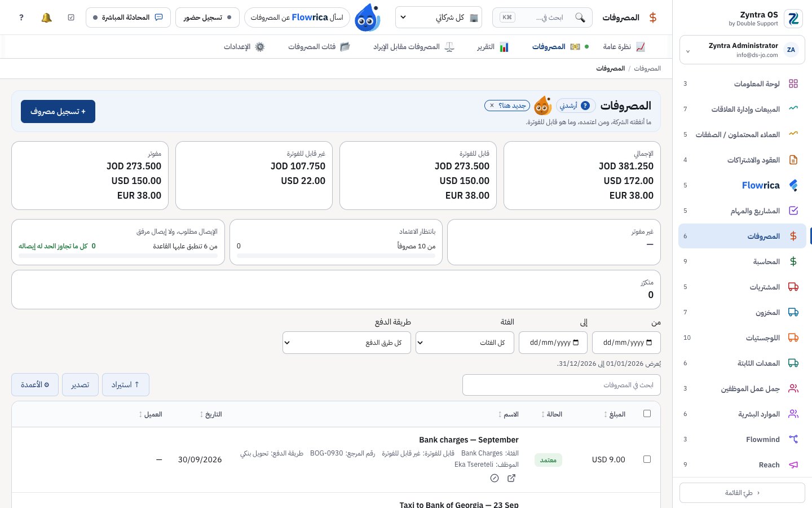Image resolution: width=812 pixels, height=508 pixels.
Task: Navigate to المحاسبة in the sidebar
Action: point(742,261)
